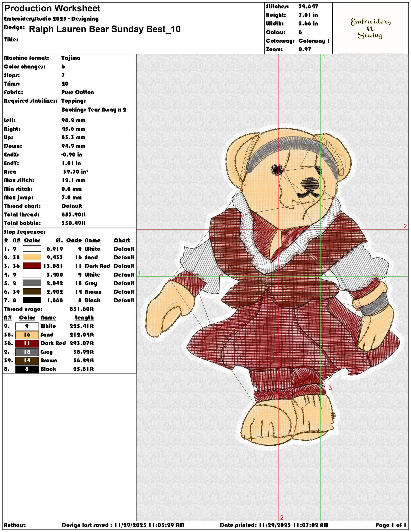The width and height of the screenshot is (411, 532).
Task: Click stitch count "13,081" for Dark Red
Action: pos(53,266)
